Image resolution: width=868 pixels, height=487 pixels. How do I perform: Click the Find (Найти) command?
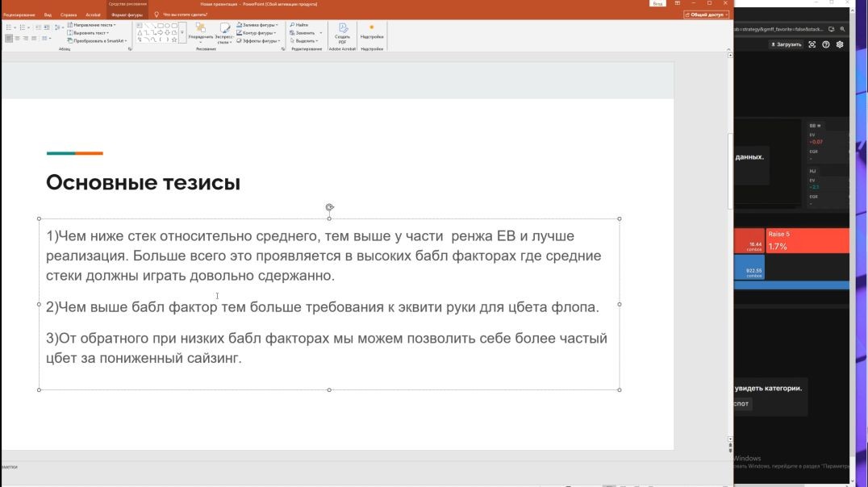pyautogui.click(x=299, y=25)
